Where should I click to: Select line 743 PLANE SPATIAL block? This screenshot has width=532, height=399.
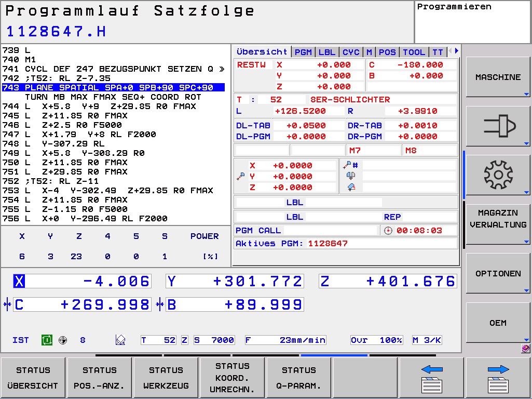point(113,87)
